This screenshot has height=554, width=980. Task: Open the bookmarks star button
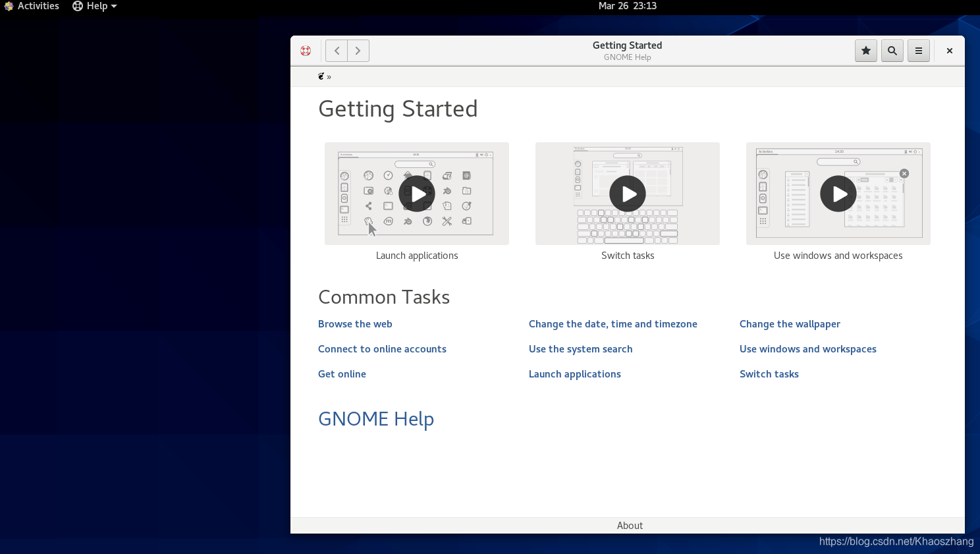pyautogui.click(x=866, y=51)
